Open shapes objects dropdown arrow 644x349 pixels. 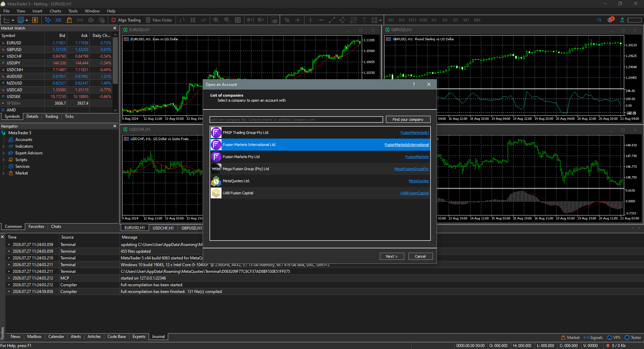[380, 20]
